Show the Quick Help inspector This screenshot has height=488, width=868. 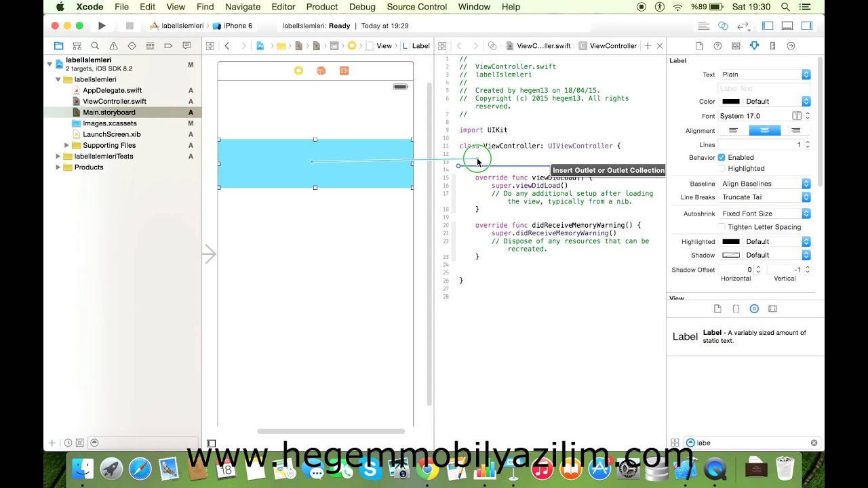click(x=717, y=46)
